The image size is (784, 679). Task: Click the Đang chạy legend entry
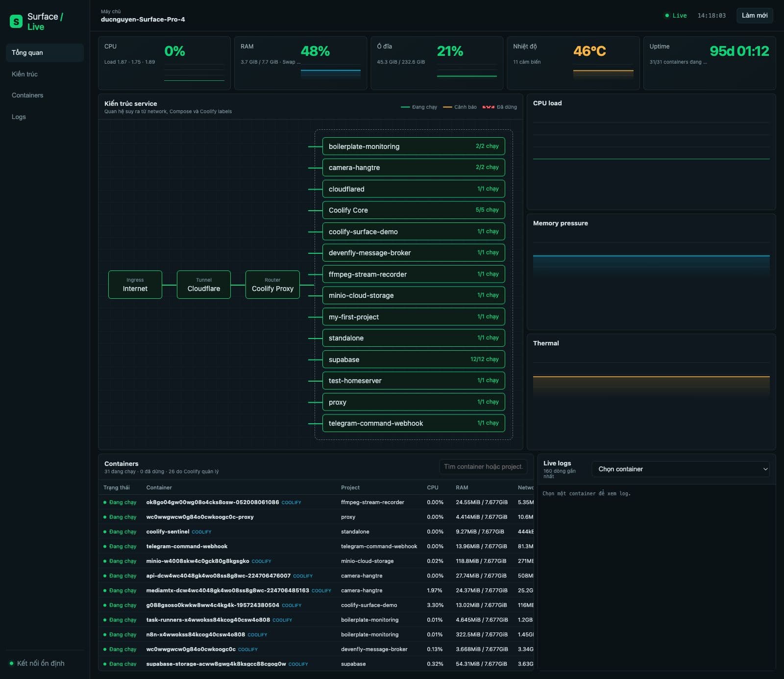(x=419, y=107)
